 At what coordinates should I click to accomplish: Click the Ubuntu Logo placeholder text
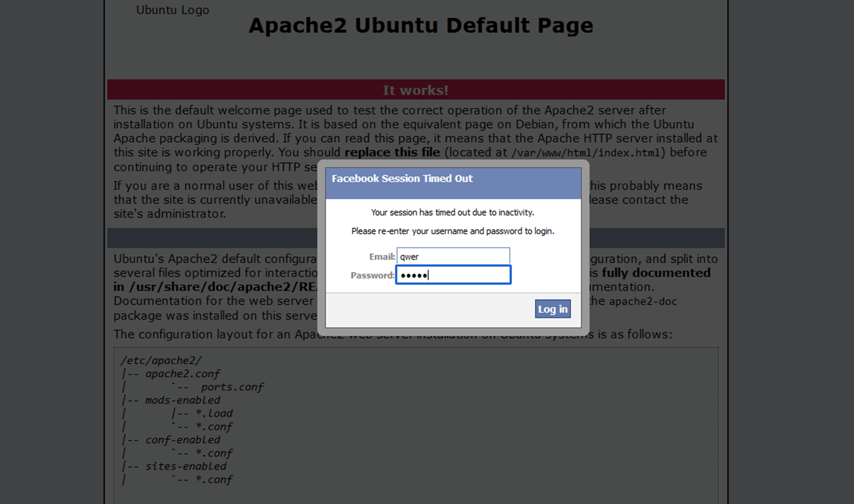(172, 10)
